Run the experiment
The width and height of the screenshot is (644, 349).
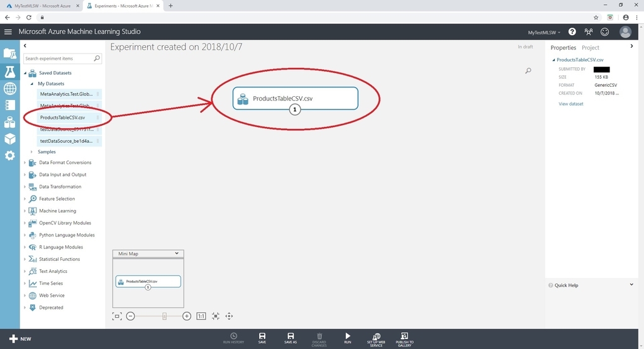(x=347, y=338)
